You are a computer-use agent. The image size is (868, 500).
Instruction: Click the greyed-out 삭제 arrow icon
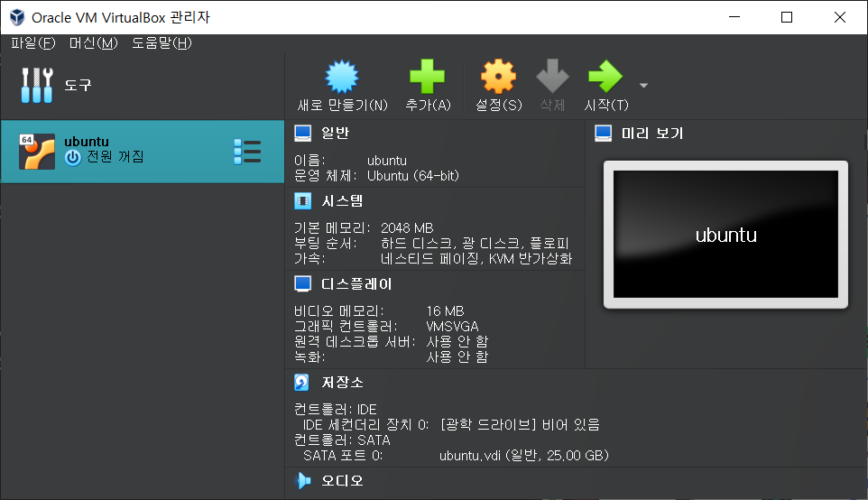point(552,77)
